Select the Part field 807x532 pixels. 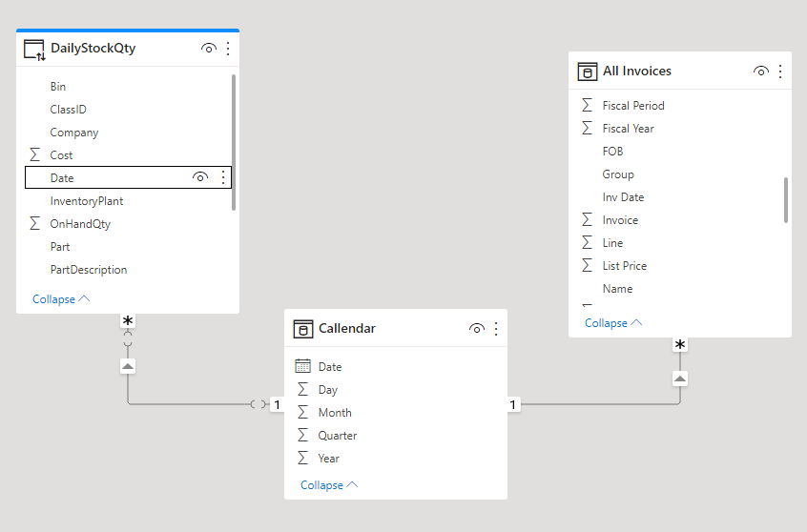point(60,246)
